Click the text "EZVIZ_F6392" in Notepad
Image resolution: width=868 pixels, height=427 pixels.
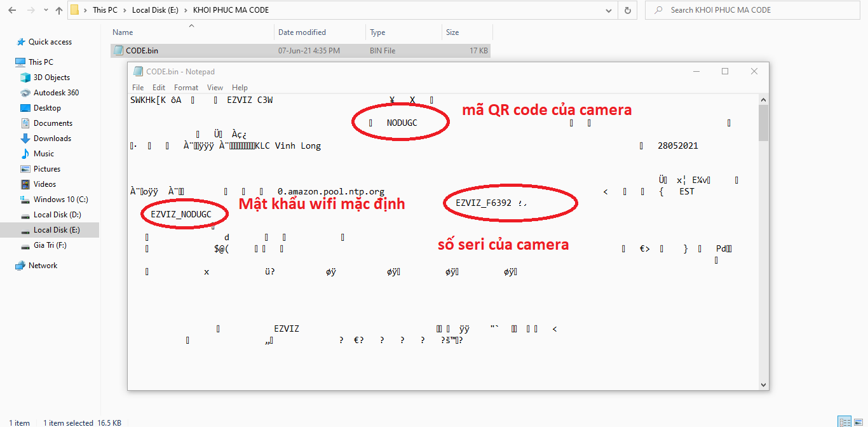coord(484,203)
